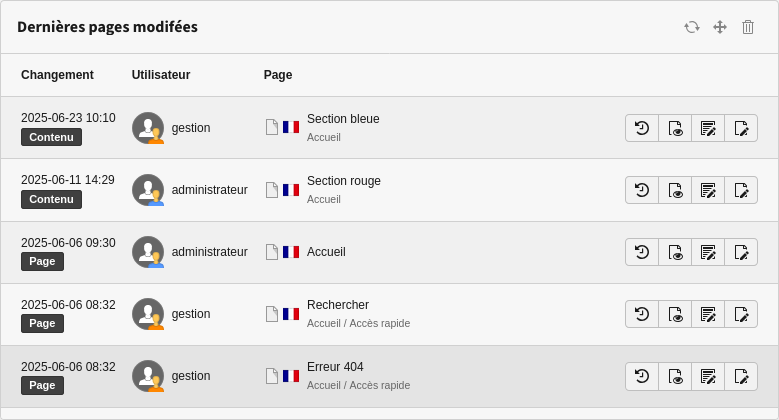Open page properties for Rechercher row
Image resolution: width=779 pixels, height=420 pixels.
(741, 314)
